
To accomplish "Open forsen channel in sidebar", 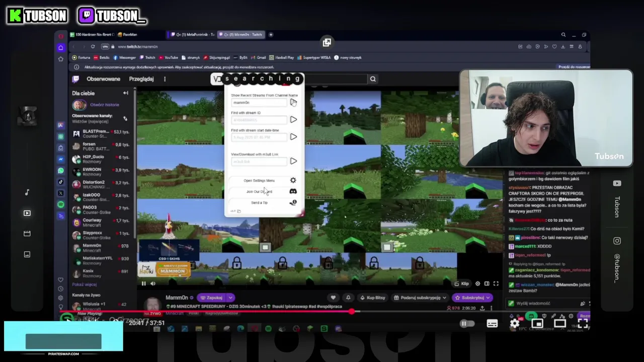I will coord(101,146).
